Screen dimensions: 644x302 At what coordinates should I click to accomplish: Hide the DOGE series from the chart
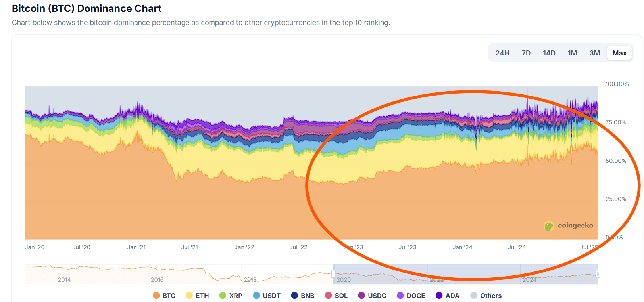click(x=400, y=296)
